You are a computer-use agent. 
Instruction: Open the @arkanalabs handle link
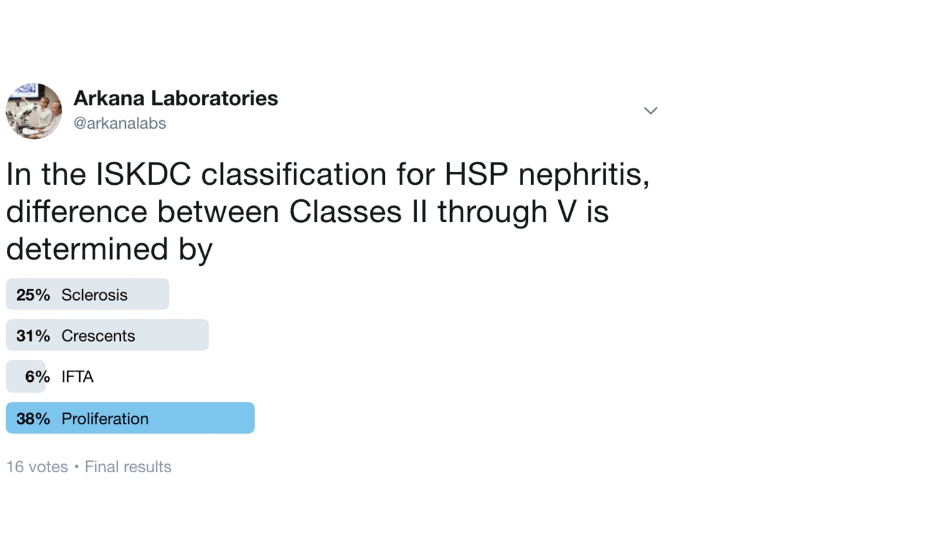click(120, 123)
